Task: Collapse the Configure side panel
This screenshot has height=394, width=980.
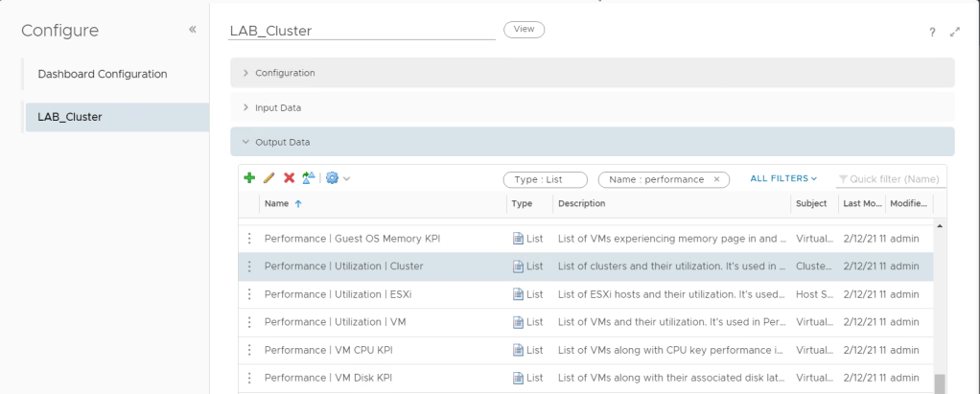Action: coord(193,30)
